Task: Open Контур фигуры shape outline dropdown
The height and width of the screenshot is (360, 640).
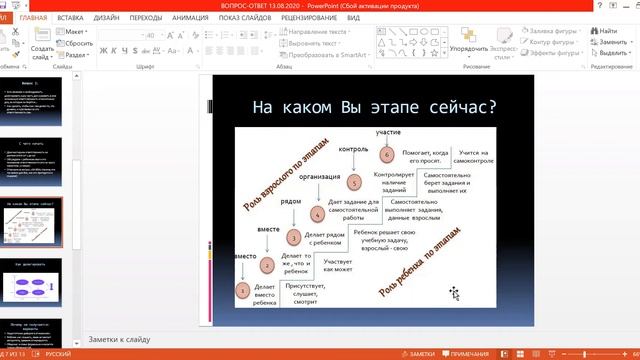Action: 550,42
